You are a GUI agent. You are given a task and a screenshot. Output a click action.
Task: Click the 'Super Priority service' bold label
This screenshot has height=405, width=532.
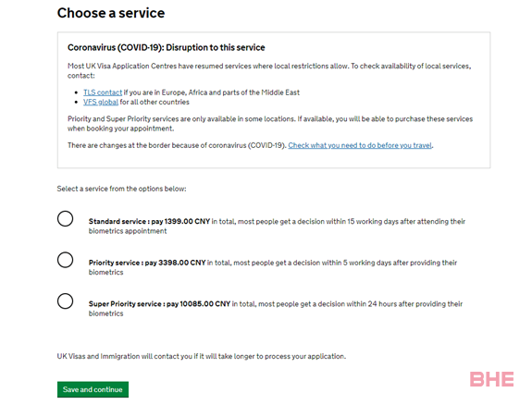(125, 304)
